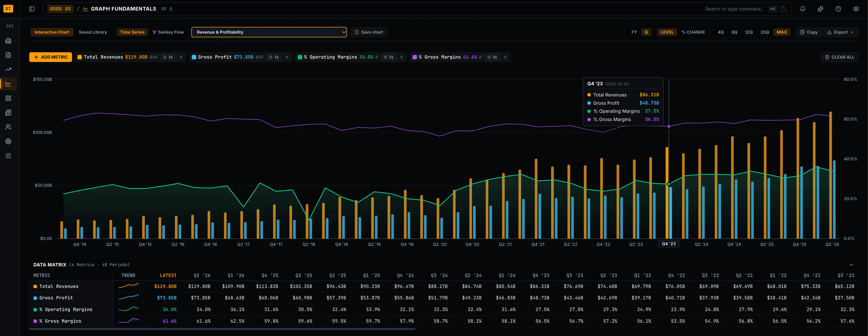Click the Copy button

809,32
